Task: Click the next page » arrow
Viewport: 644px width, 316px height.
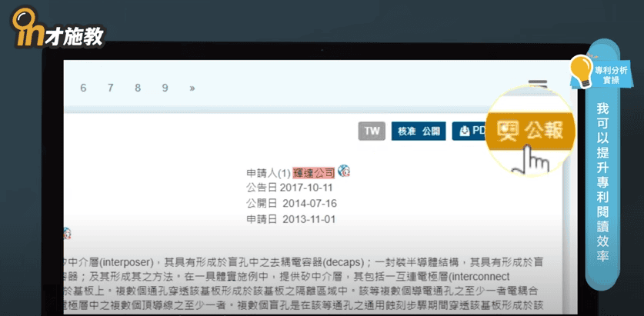Action: (x=192, y=88)
